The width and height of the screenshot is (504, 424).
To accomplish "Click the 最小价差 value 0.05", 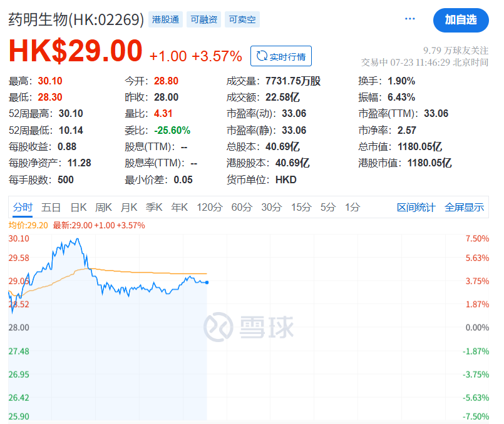I will (x=183, y=179).
